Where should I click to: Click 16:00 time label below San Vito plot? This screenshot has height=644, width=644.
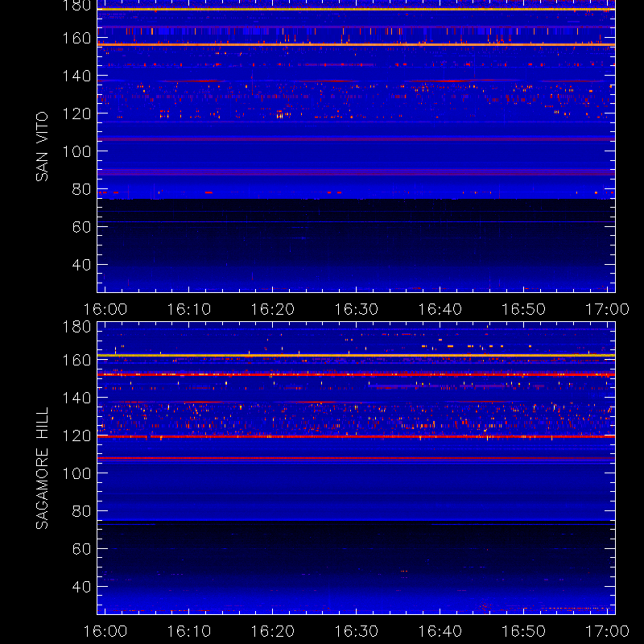coord(105,309)
